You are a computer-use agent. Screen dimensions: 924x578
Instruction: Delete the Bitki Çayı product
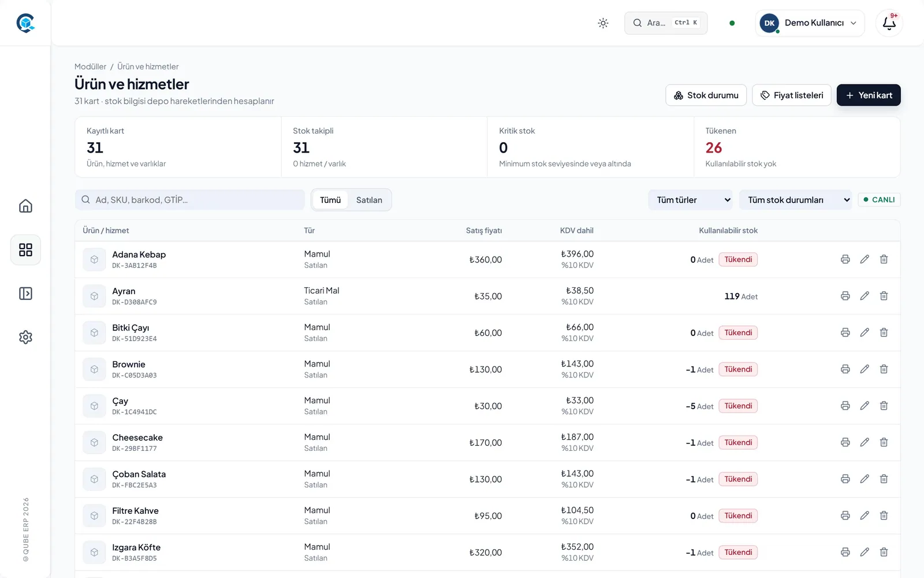(884, 332)
